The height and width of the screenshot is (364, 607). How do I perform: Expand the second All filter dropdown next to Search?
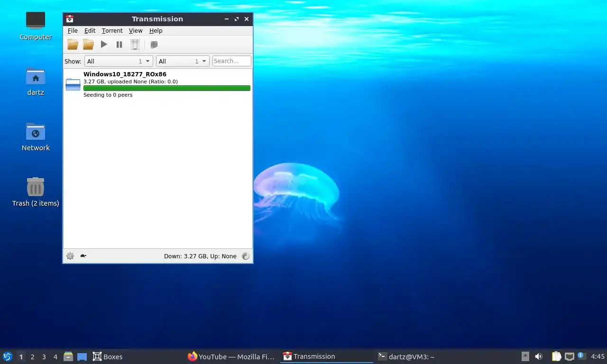[x=183, y=61]
